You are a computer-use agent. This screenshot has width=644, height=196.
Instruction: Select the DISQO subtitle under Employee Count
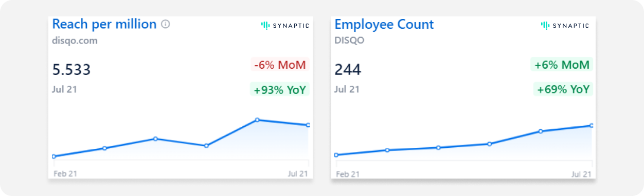(349, 41)
